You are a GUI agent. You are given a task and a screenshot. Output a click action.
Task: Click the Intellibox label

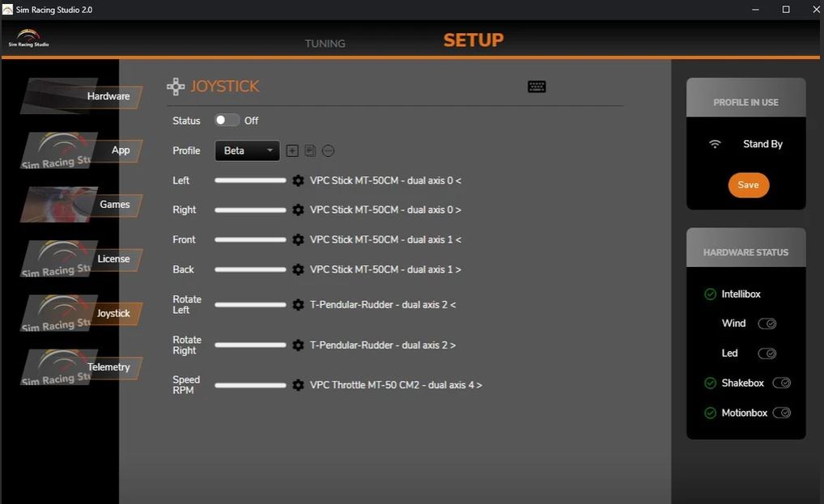tap(741, 294)
